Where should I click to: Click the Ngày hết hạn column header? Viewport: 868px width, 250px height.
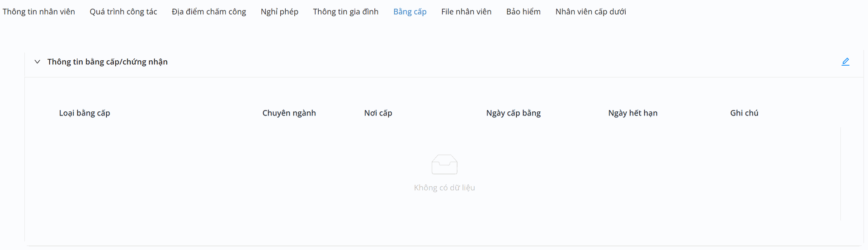(632, 113)
